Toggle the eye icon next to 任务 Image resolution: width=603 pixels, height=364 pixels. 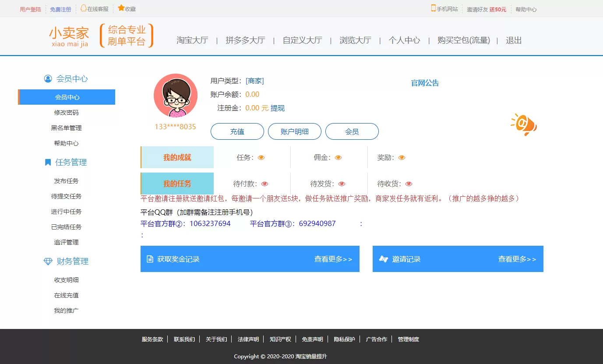(261, 157)
